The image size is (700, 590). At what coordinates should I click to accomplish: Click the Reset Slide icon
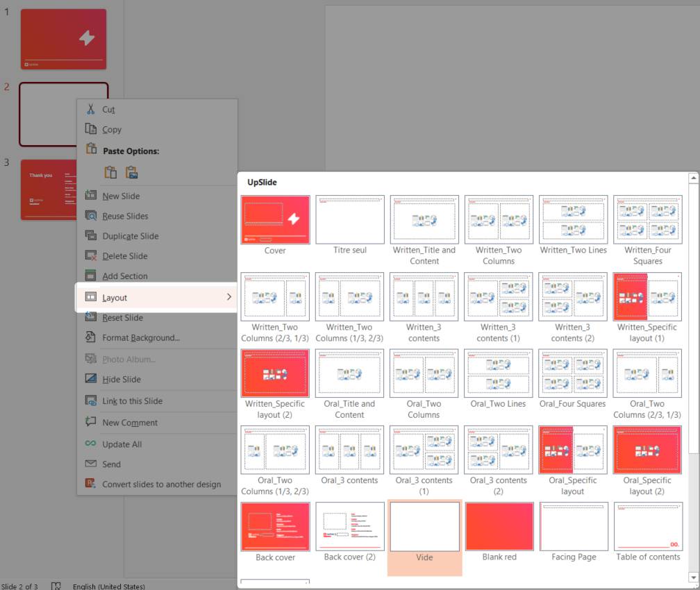click(90, 317)
